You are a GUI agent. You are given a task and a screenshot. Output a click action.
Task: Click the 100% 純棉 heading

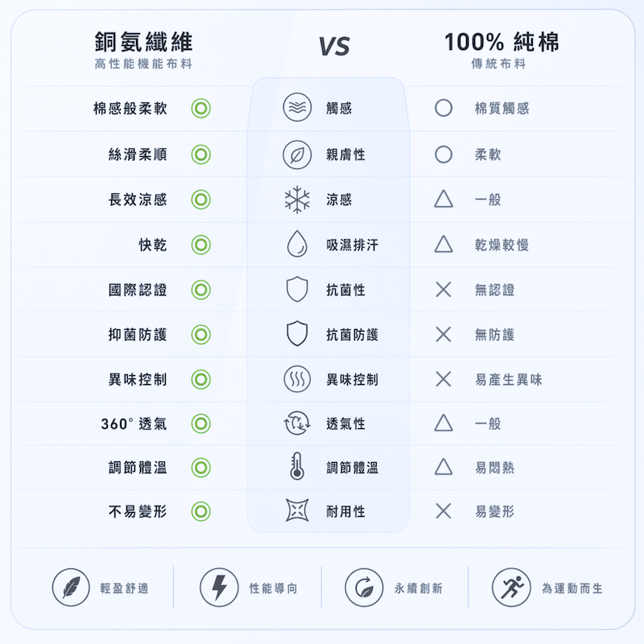[502, 42]
